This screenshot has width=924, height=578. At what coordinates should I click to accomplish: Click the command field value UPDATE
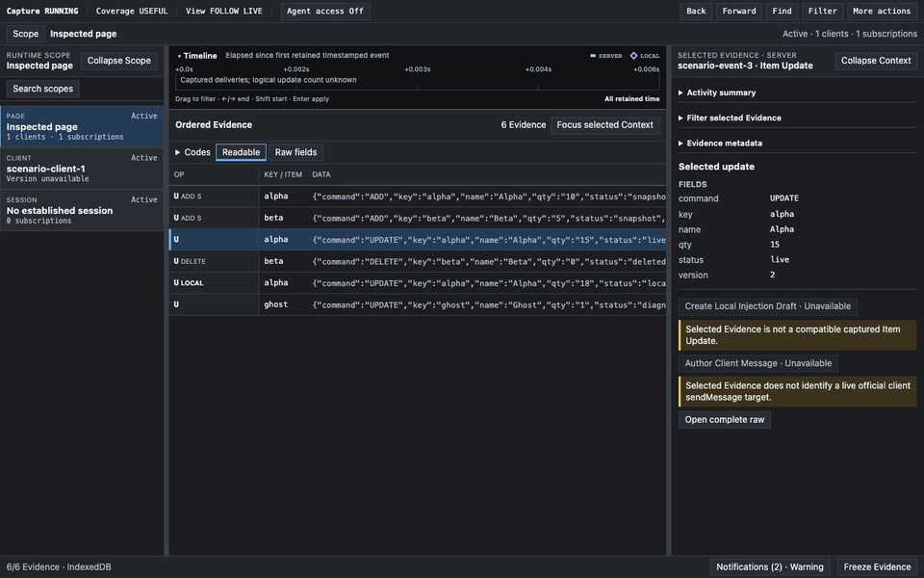pyautogui.click(x=784, y=198)
